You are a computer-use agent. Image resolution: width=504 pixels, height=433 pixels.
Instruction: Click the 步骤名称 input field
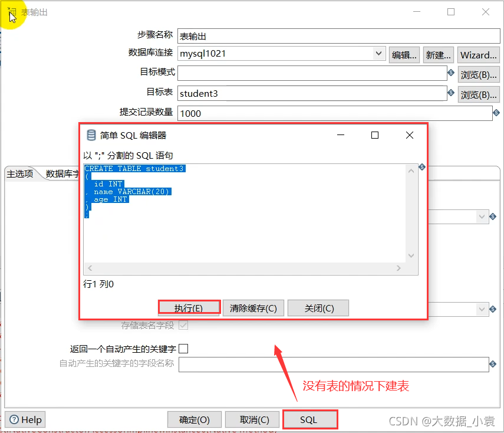coord(339,36)
